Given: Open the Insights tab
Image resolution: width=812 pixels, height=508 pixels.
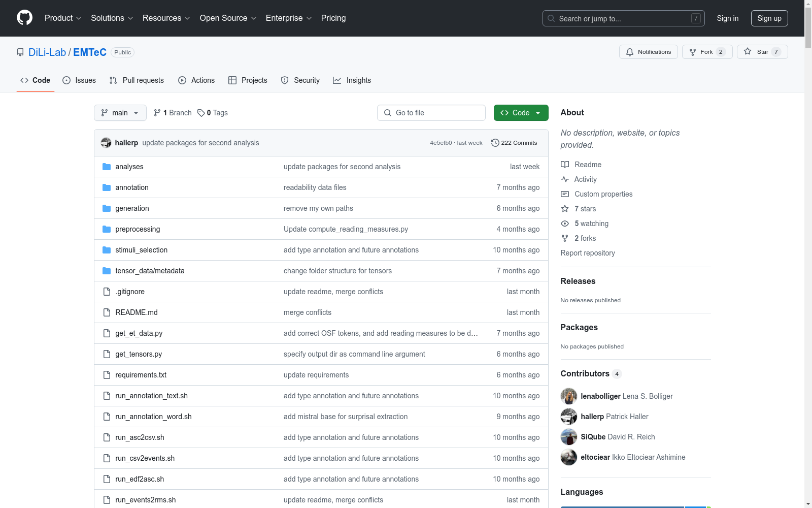Looking at the screenshot, I should coord(352,80).
